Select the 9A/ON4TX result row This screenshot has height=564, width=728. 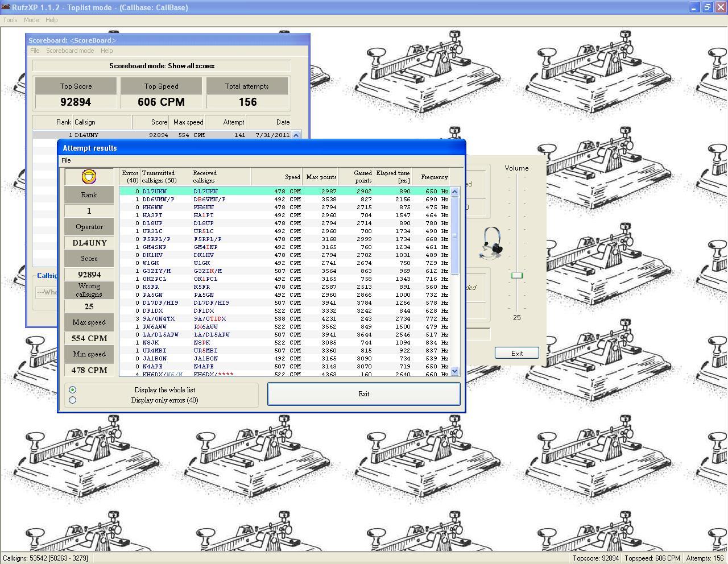(x=285, y=319)
